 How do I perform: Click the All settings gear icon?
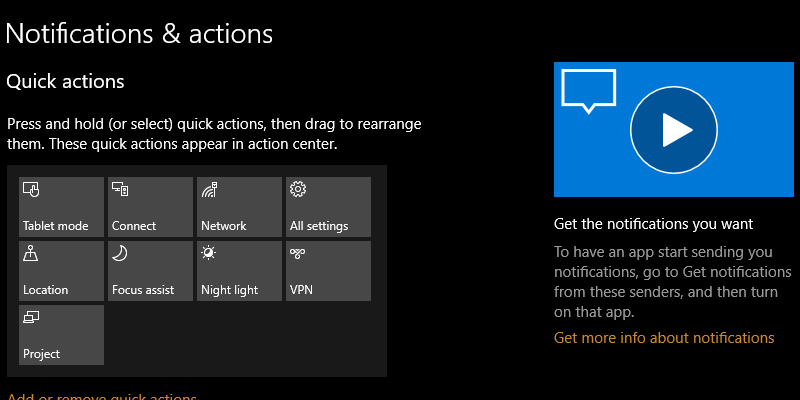point(297,189)
